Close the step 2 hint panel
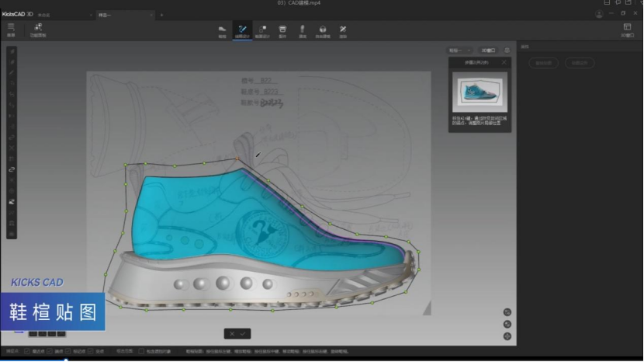The width and height of the screenshot is (644, 362). (504, 62)
